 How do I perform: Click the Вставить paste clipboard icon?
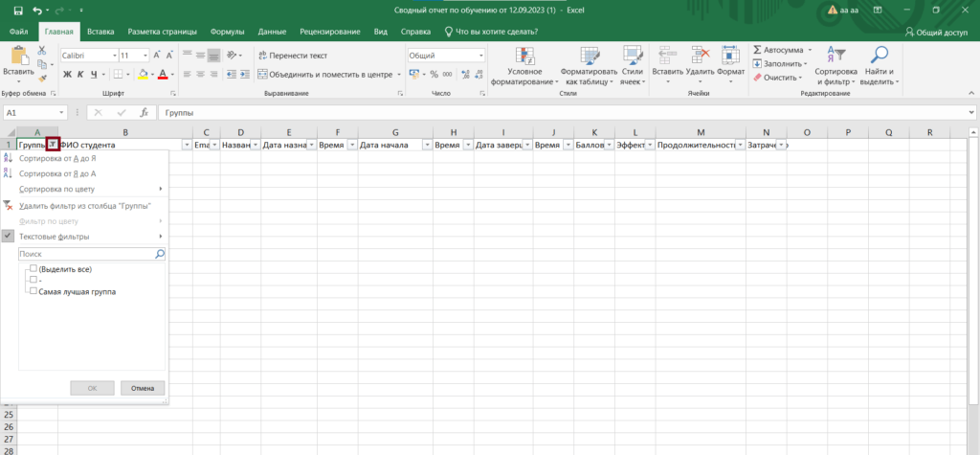click(x=18, y=57)
